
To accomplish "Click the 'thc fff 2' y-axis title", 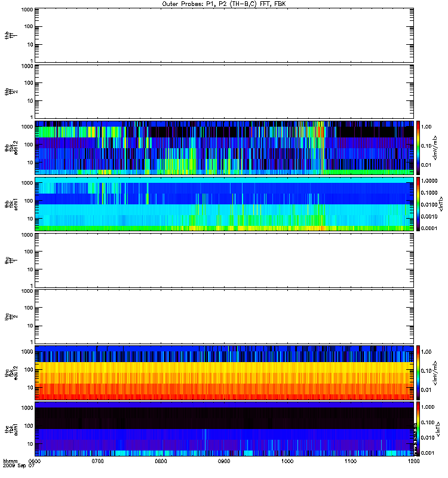I will pyautogui.click(x=11, y=317).
